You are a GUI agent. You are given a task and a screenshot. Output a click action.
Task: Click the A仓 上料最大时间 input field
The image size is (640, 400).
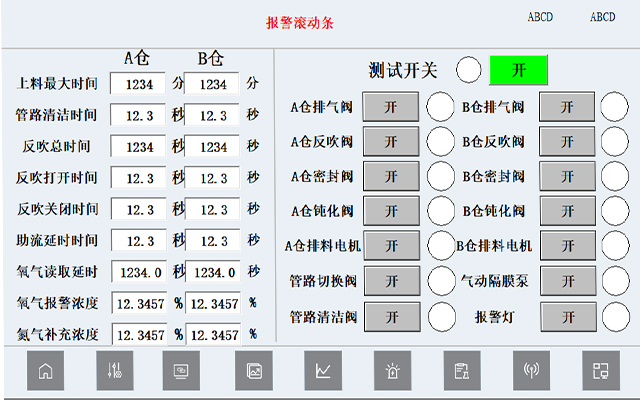pos(139,85)
